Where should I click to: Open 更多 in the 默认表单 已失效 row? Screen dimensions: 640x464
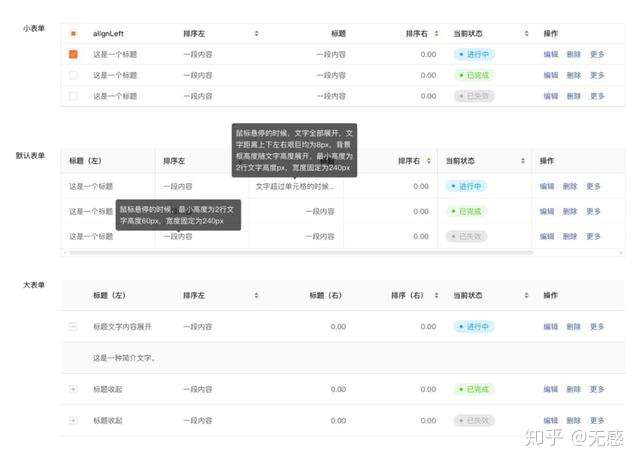point(593,236)
